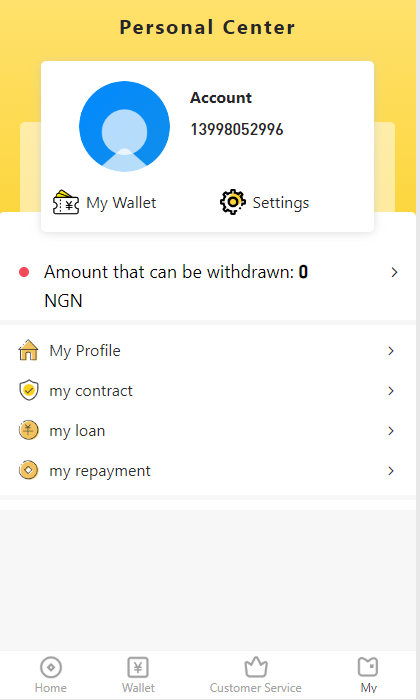This screenshot has width=420, height=700.
Task: Click the chevron on my contract row
Action: pos(391,391)
